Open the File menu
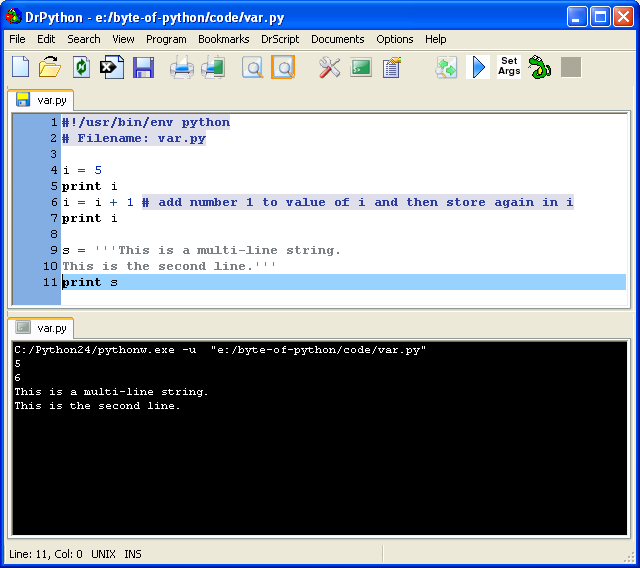Viewport: 640px width, 568px height. [x=17, y=39]
